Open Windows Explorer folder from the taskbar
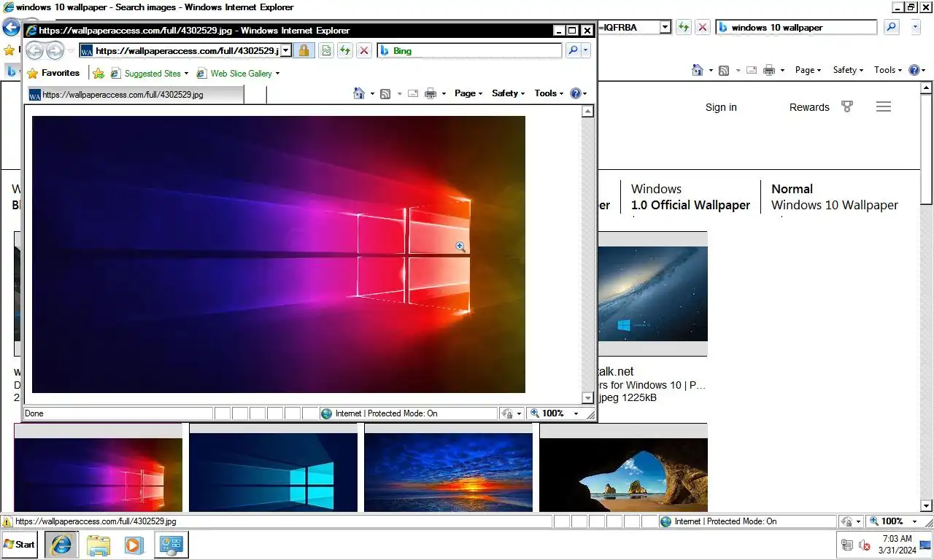This screenshot has height=560, width=934. pyautogui.click(x=98, y=544)
